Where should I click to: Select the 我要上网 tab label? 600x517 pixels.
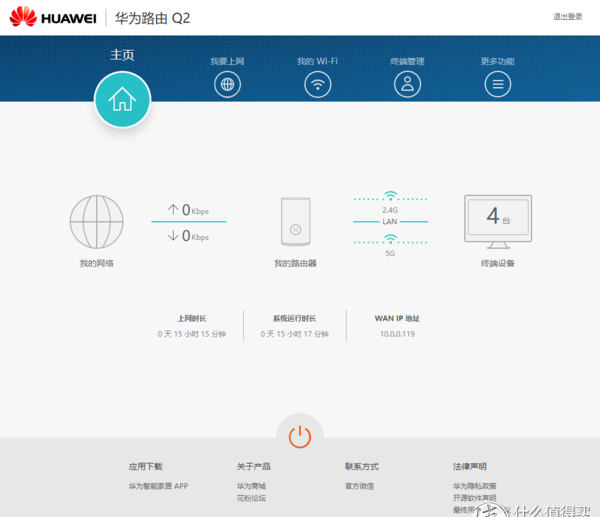pyautogui.click(x=227, y=61)
